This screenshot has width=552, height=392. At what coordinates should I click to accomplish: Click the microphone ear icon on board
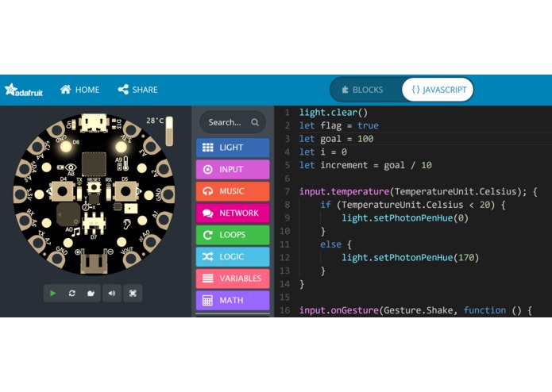(127, 224)
